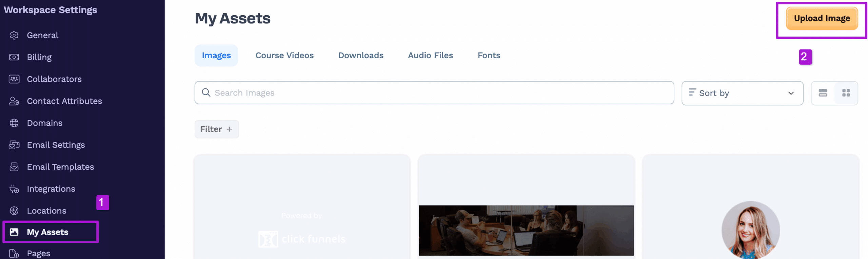Expand the Sort by chevron arrow
The width and height of the screenshot is (868, 259).
pos(791,93)
